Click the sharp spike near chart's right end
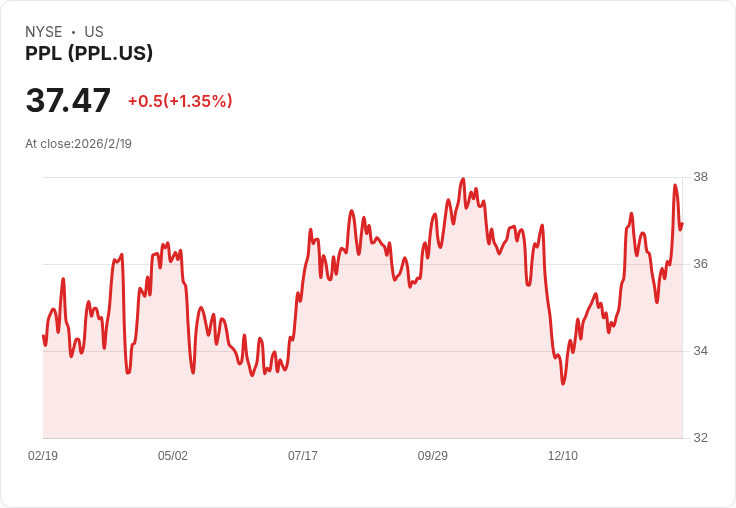This screenshot has width=736, height=508. [x=675, y=185]
